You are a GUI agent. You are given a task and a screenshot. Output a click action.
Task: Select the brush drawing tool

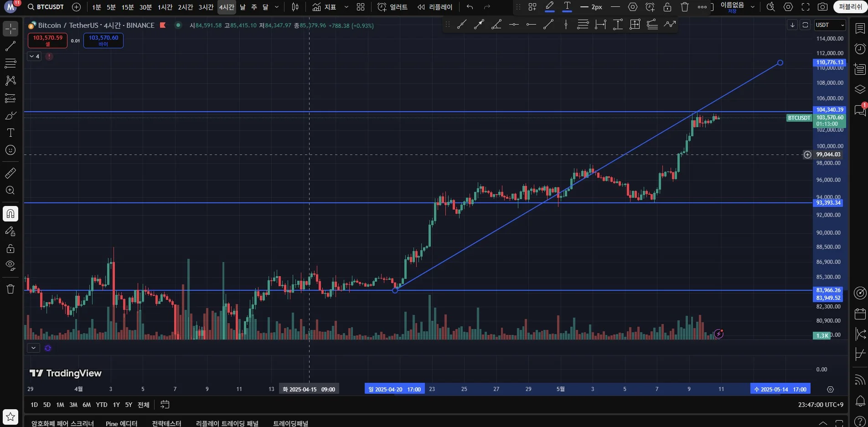click(10, 115)
